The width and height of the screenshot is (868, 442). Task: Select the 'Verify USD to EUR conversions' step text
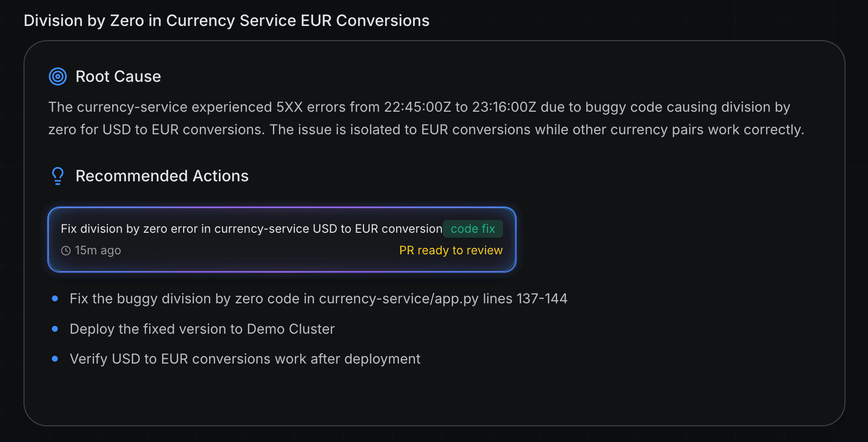[x=245, y=359]
